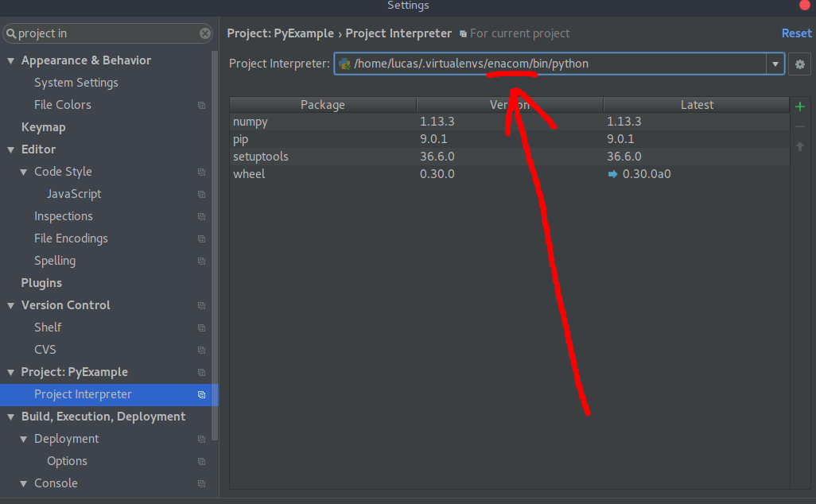Screen dimensions: 816x504
Task: Select the pip package row
Action: click(510, 139)
